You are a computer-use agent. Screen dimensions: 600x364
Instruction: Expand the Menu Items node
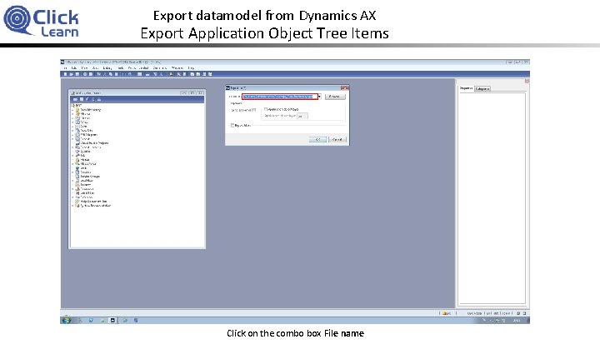tap(72, 163)
